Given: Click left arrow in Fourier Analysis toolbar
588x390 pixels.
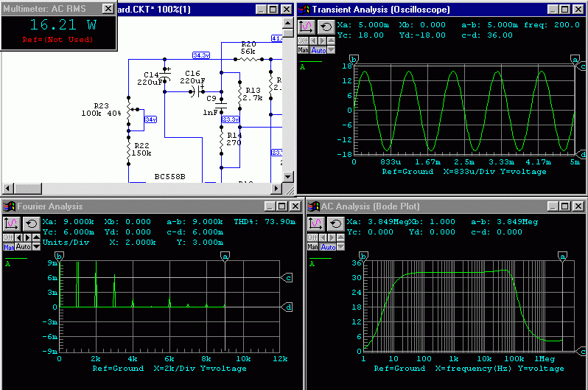Looking at the screenshot, I should click(x=18, y=237).
